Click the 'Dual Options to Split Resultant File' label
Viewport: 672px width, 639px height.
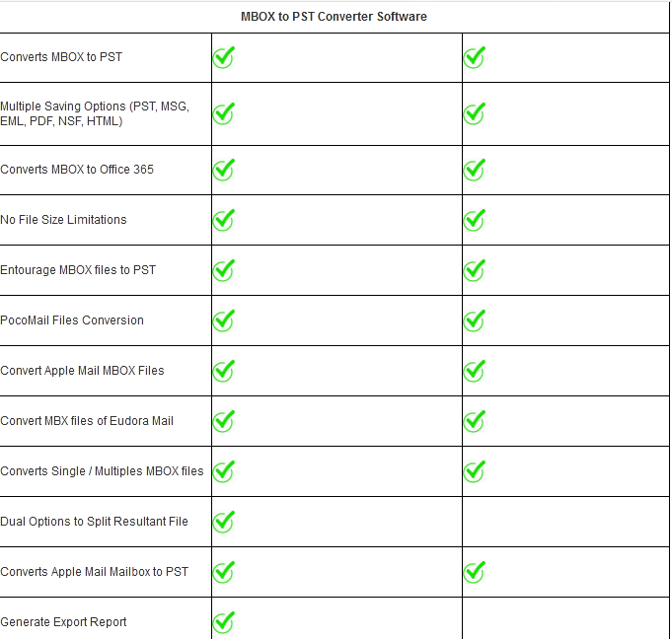[94, 522]
